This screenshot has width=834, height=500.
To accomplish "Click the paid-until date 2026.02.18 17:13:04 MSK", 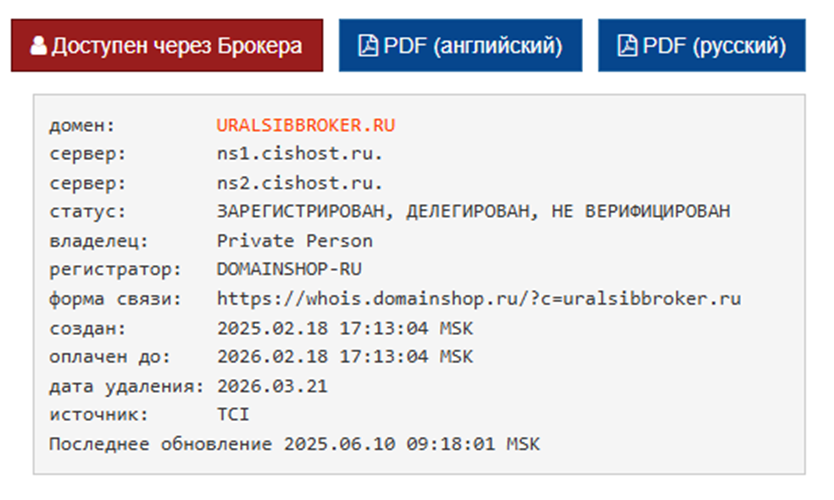I will (345, 357).
